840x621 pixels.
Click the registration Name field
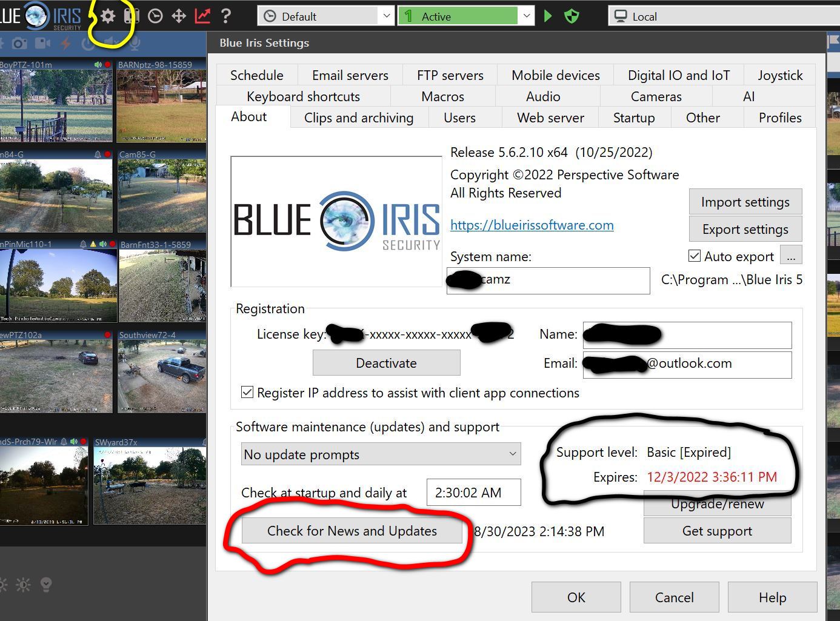687,335
